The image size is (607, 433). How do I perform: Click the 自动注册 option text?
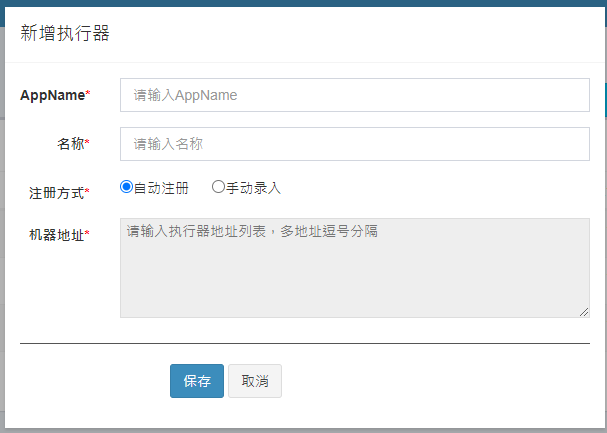(161, 188)
